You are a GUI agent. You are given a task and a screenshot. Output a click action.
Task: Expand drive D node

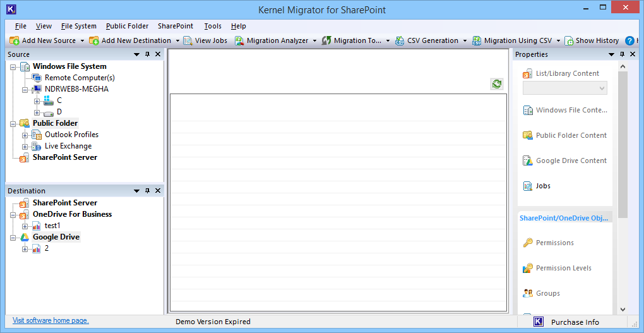pos(37,112)
